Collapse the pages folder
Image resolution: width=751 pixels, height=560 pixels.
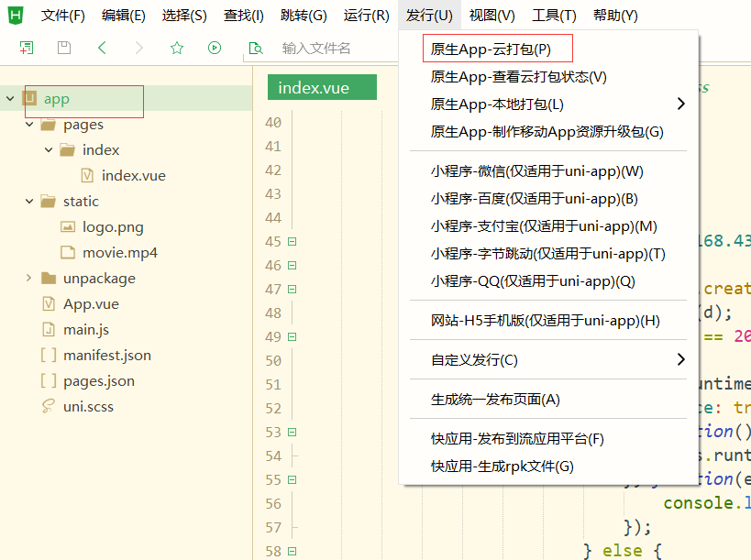pos(29,125)
